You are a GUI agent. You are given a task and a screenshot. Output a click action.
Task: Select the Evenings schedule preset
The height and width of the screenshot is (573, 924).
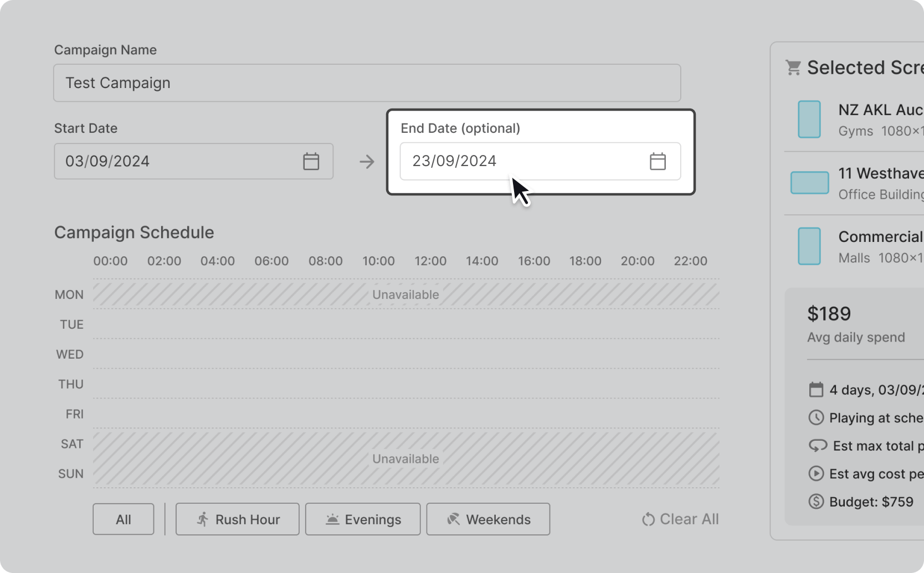[x=362, y=519]
